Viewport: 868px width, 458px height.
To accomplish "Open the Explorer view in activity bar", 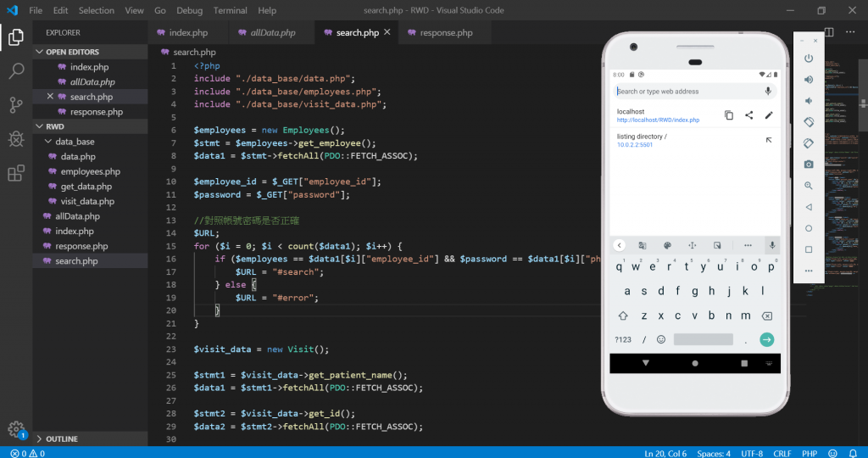I will [x=16, y=37].
